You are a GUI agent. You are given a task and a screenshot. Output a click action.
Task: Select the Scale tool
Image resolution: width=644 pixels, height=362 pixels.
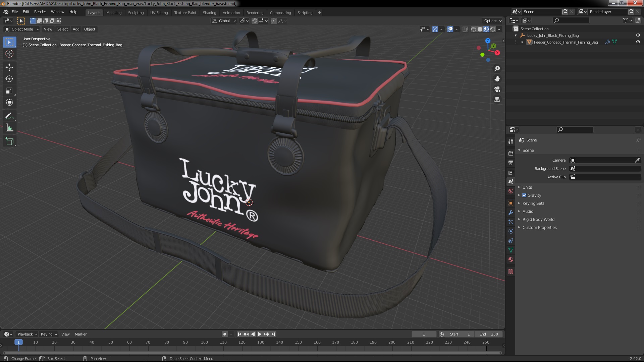pos(9,91)
